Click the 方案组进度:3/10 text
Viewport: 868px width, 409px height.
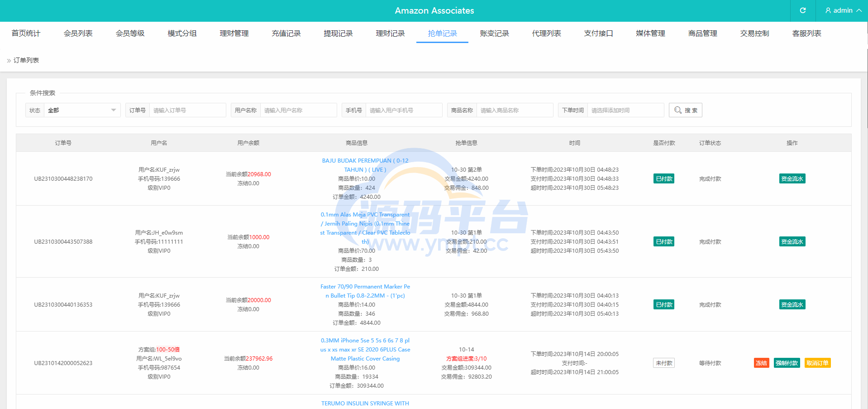467,359
